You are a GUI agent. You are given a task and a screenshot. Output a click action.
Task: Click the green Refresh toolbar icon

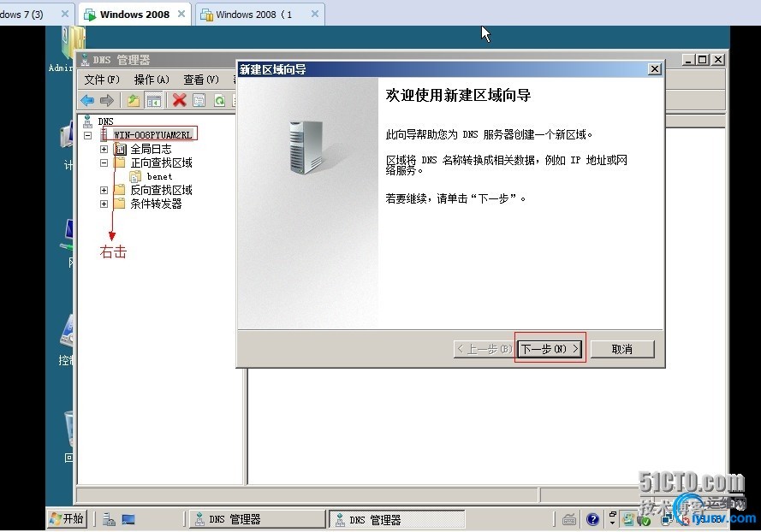(220, 100)
